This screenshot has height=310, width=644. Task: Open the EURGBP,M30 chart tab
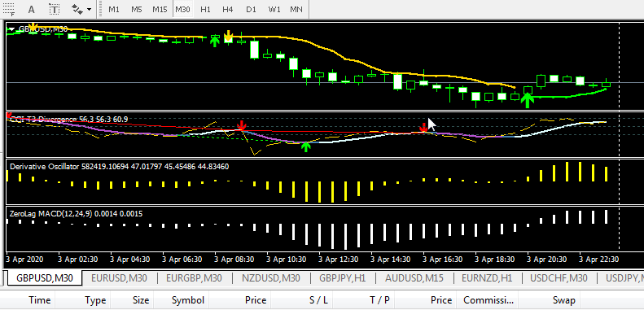pos(194,278)
